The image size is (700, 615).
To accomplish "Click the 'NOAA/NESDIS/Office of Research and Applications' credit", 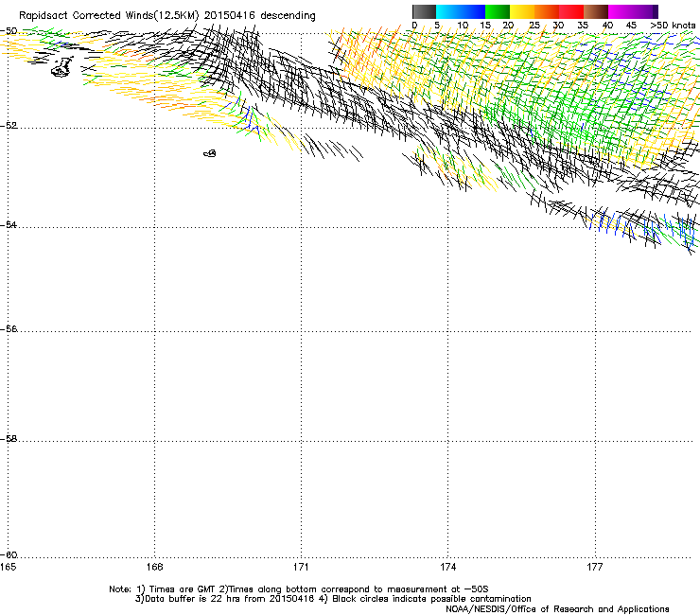I will point(557,609).
